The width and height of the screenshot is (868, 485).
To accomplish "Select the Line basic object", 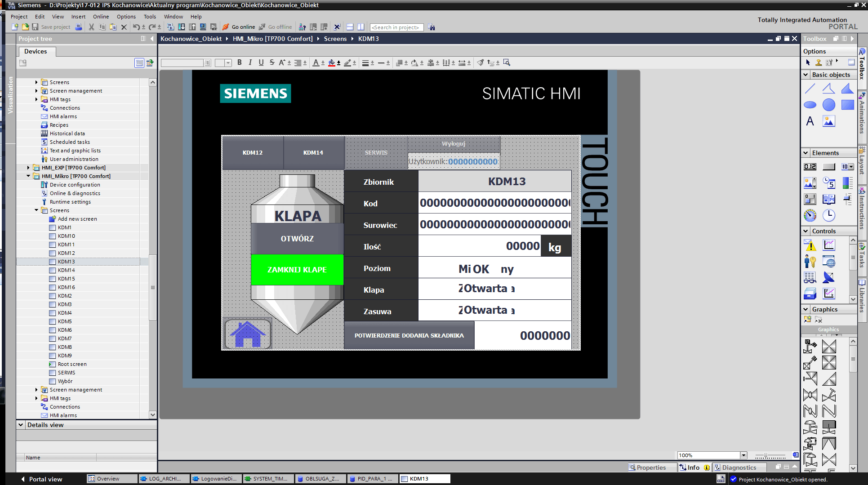I will tap(810, 89).
